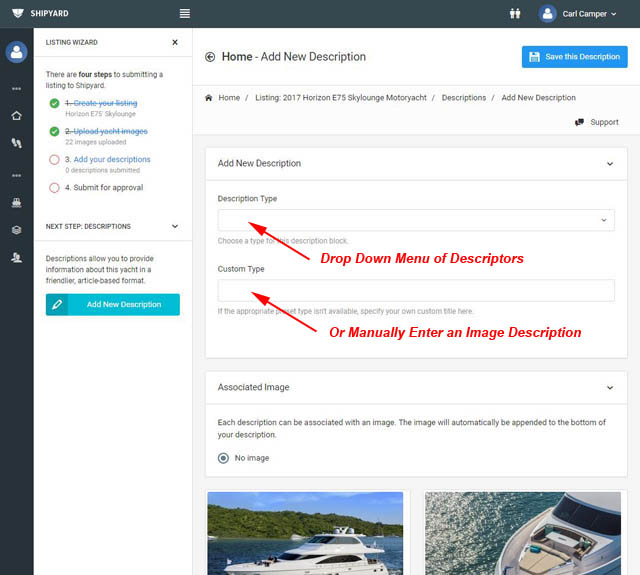
Task: Click the circle beside Submit for approval
Action: [x=53, y=187]
